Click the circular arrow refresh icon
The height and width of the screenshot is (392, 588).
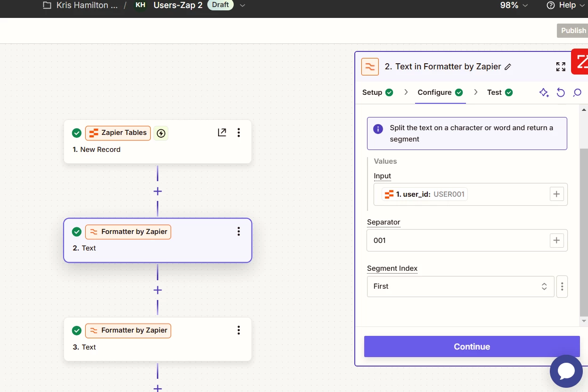pos(561,92)
